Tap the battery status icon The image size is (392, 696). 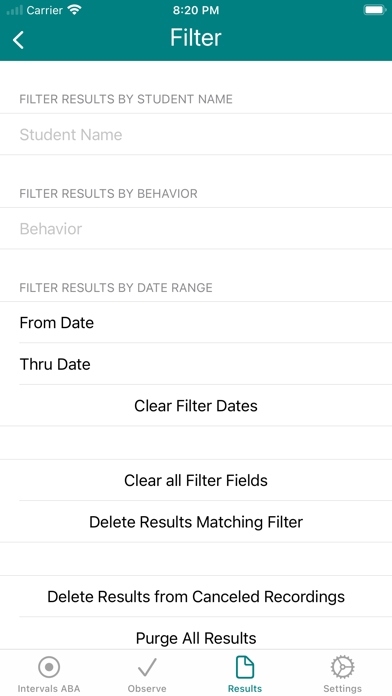pyautogui.click(x=375, y=10)
